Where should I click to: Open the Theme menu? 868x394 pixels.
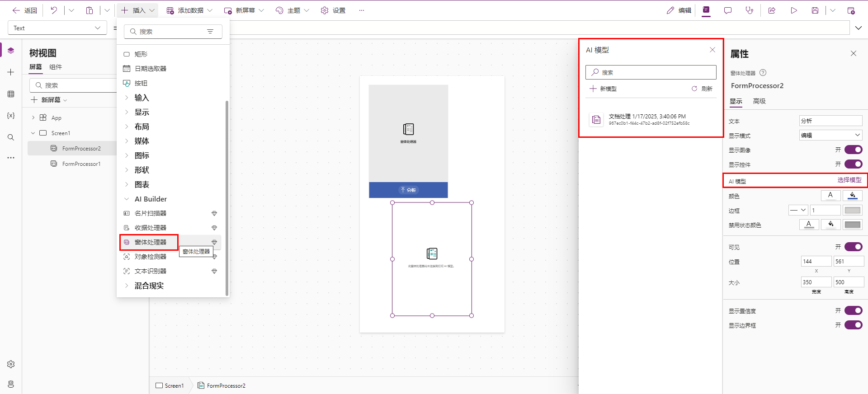(292, 10)
